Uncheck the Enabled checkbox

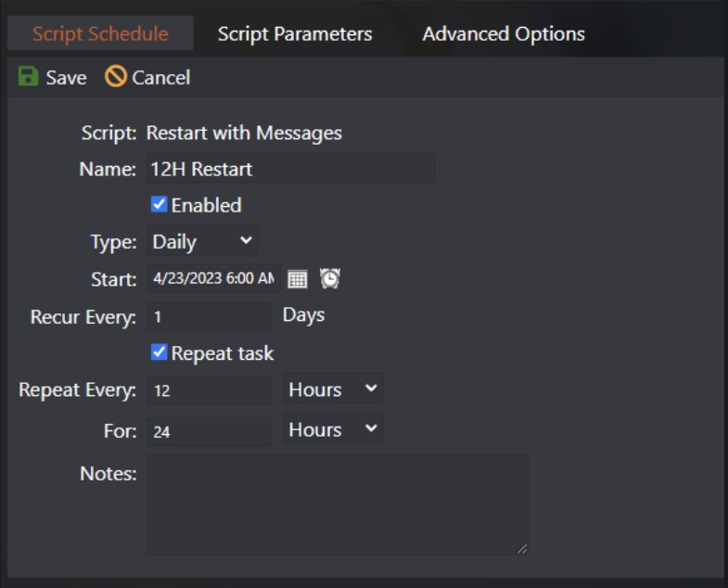159,204
